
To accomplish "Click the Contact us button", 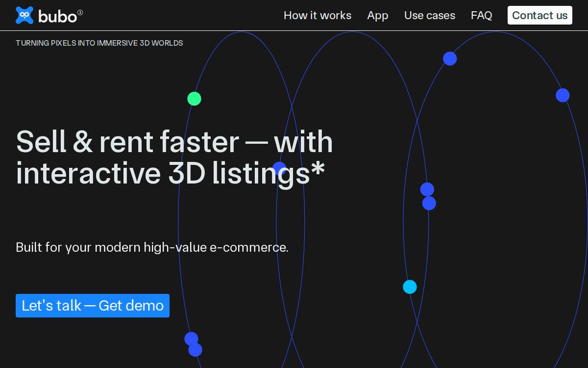I will click(540, 15).
